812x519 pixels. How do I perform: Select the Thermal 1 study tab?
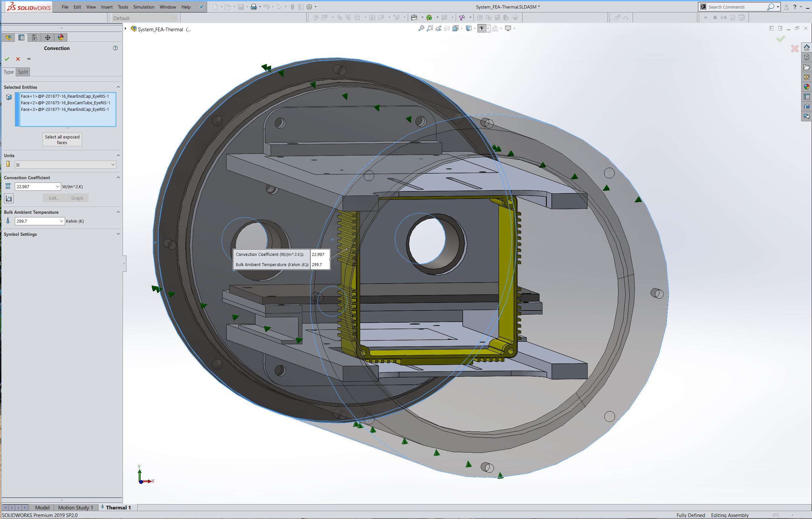(x=118, y=507)
